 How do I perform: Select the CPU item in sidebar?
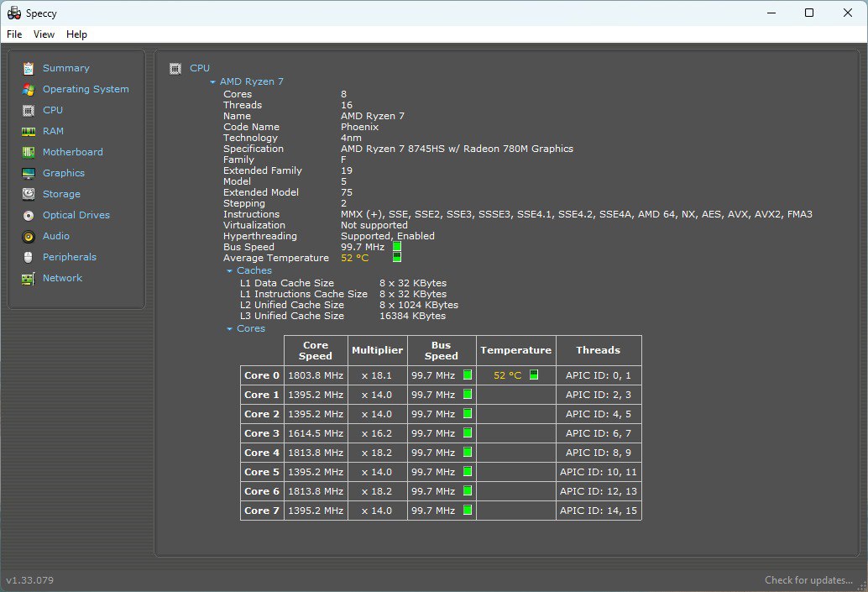pos(53,110)
